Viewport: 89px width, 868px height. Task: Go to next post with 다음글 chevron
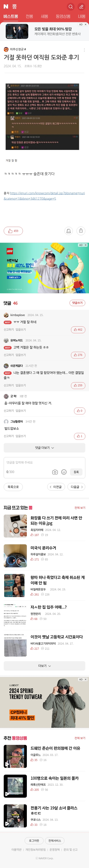pos(76,487)
